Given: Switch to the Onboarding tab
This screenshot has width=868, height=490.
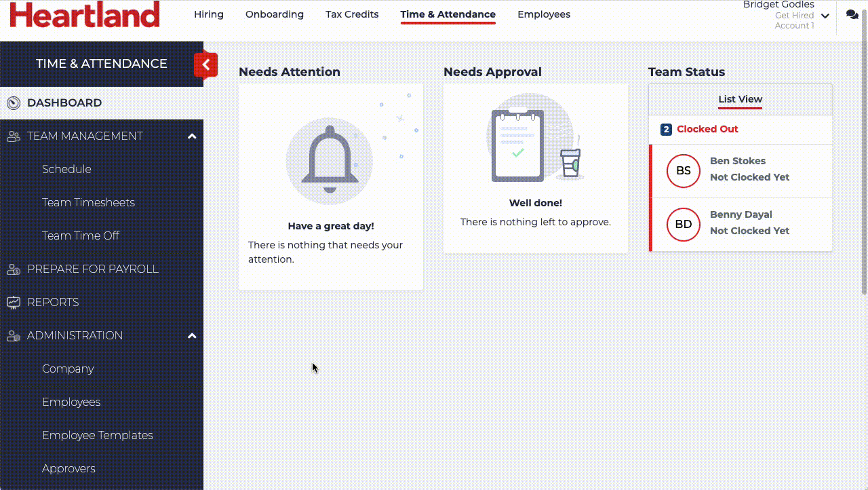Looking at the screenshot, I should 275,14.
